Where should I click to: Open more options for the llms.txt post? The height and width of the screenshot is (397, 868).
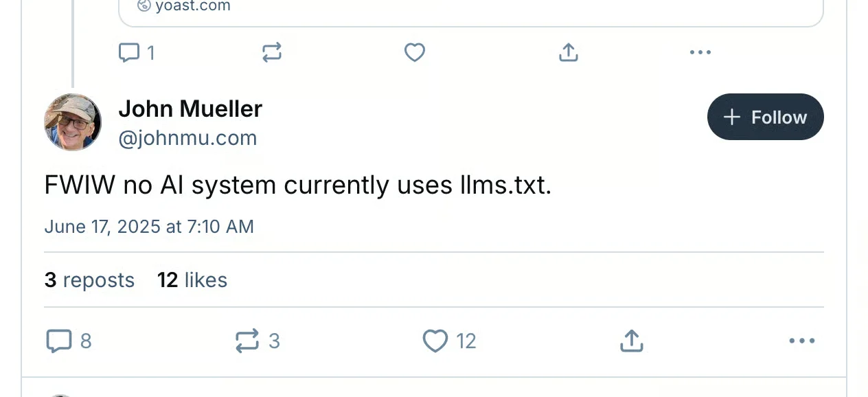[801, 341]
